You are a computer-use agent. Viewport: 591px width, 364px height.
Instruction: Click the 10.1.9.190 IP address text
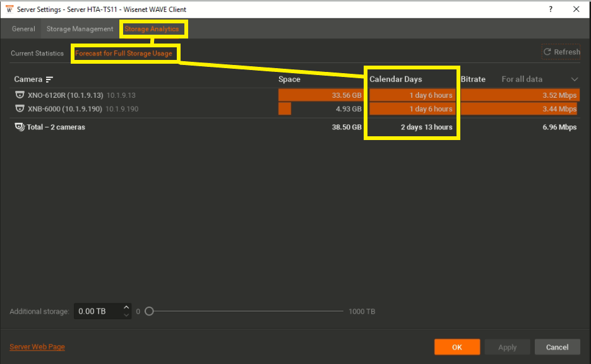[122, 109]
